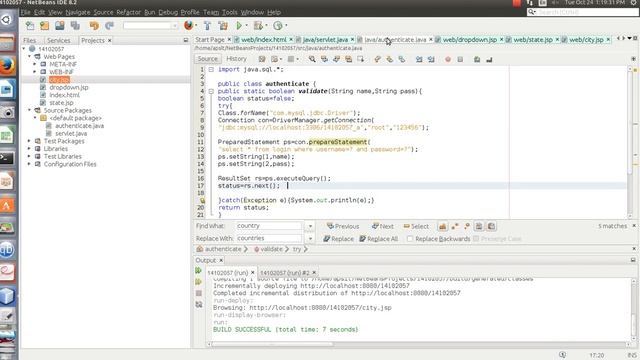Click the Debug Project toolbar icon
This screenshot has height=360, width=640.
[258, 26]
